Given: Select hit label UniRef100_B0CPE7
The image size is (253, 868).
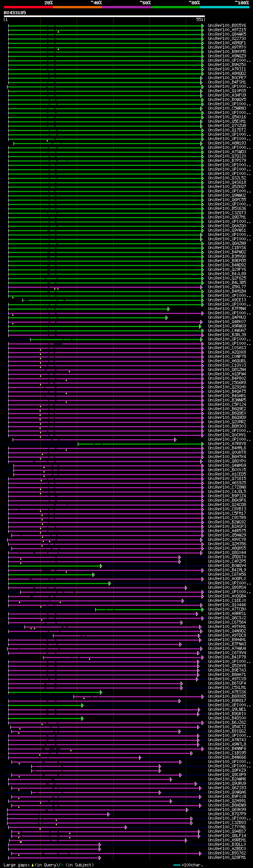Looking at the screenshot, I should click(x=227, y=78).
